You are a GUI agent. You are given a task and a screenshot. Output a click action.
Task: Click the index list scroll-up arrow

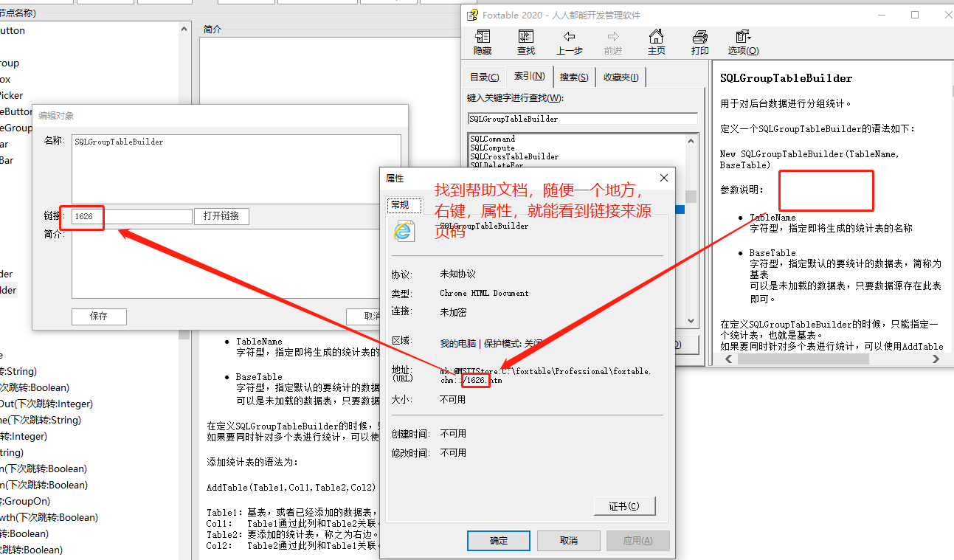point(691,140)
